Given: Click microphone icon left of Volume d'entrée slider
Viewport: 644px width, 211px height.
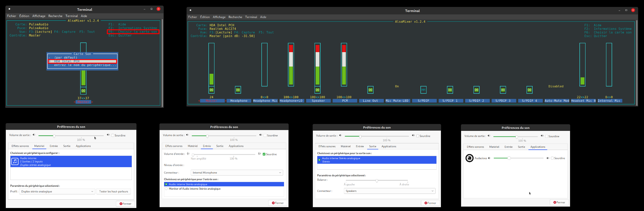Looking at the screenshot, I should tap(188, 154).
